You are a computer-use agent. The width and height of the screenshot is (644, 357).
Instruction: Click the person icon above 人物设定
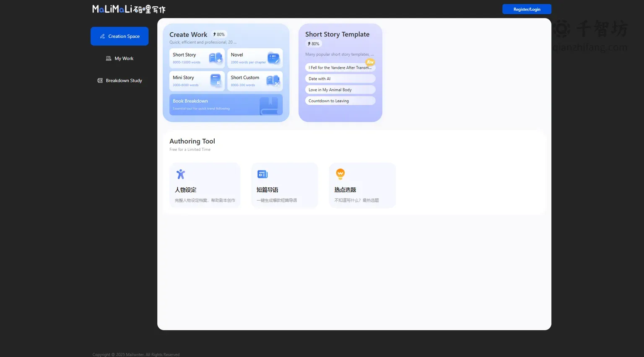[x=181, y=174]
